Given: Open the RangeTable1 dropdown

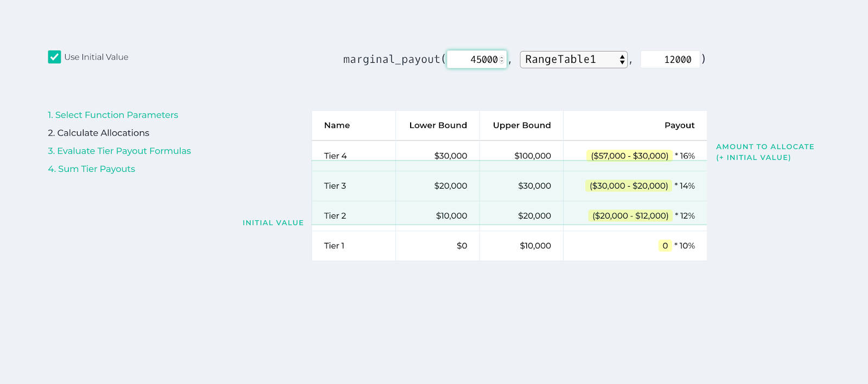Looking at the screenshot, I should 573,60.
